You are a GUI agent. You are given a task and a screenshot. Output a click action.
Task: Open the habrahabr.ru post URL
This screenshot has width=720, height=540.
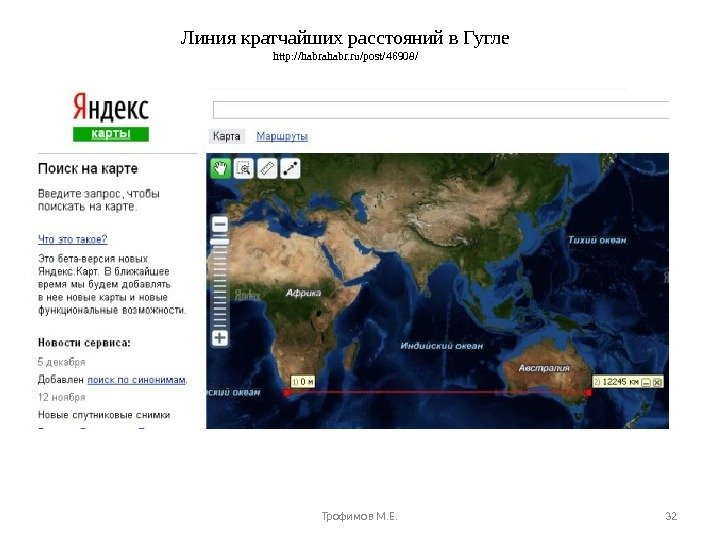(345, 56)
